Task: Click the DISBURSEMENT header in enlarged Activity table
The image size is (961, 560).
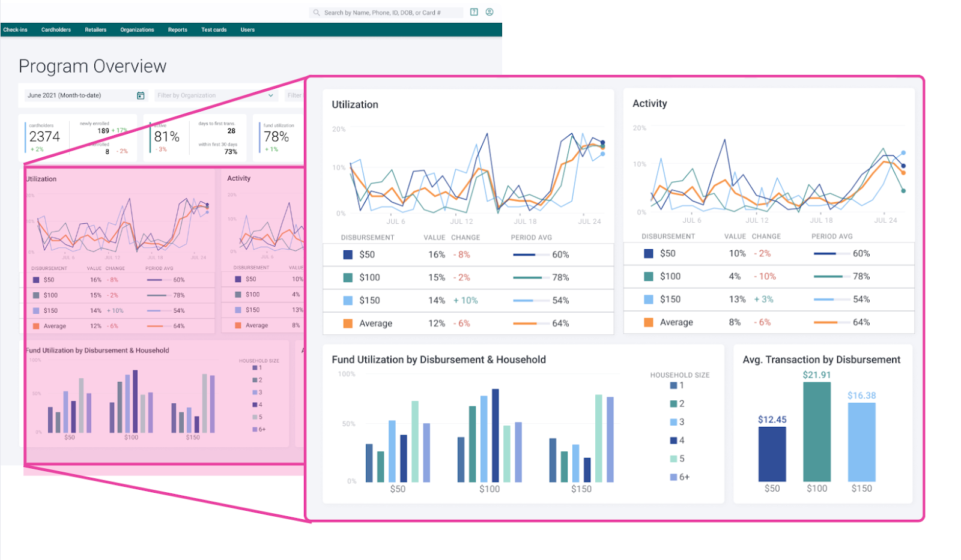Action: 668,236
